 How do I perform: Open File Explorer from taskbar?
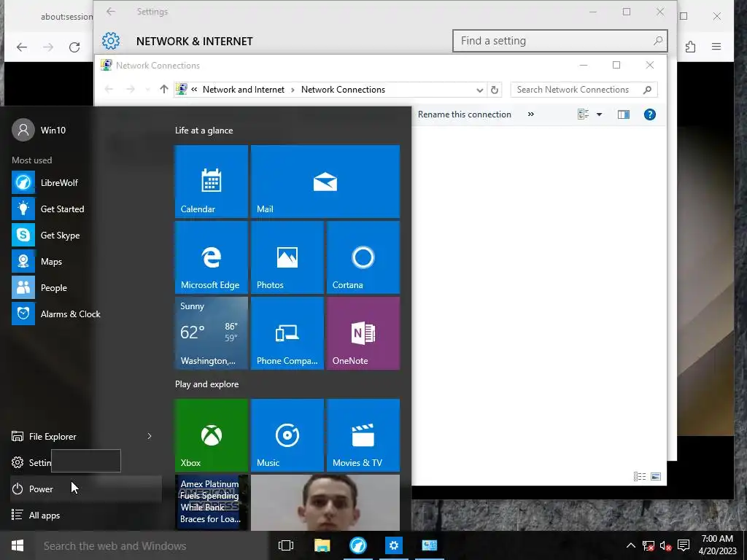[322, 545]
